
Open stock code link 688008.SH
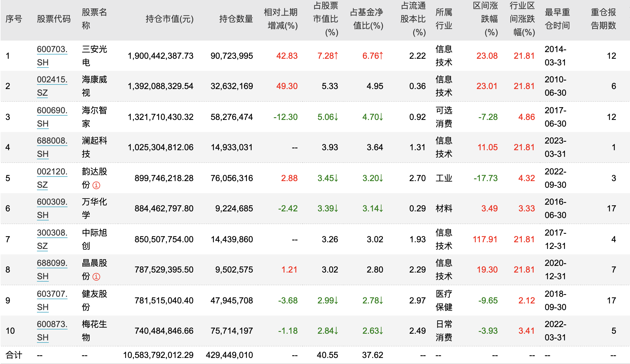click(52, 147)
